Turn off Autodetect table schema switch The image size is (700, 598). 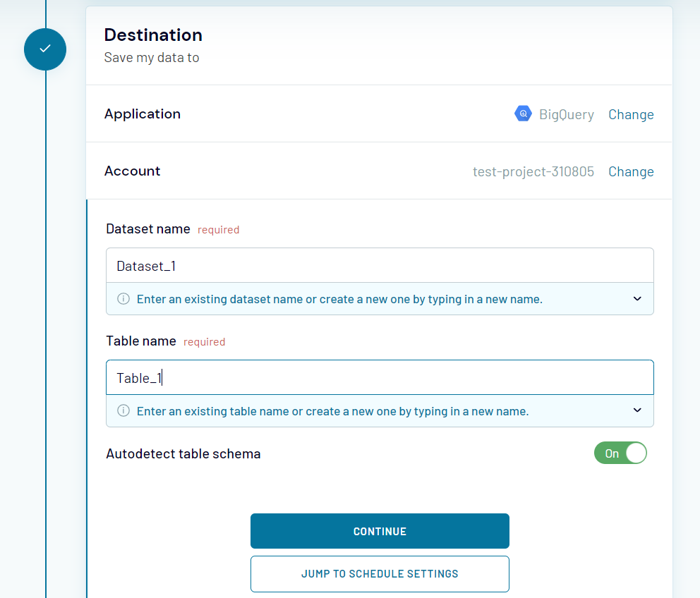click(620, 453)
